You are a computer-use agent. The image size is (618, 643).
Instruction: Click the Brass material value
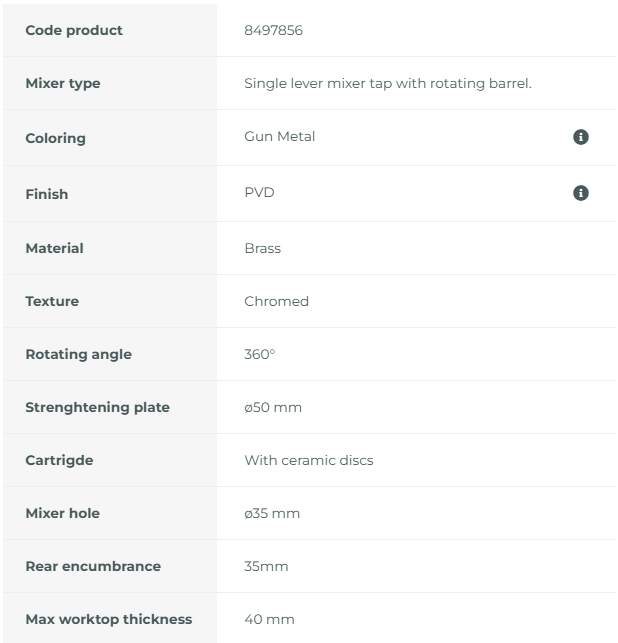262,249
